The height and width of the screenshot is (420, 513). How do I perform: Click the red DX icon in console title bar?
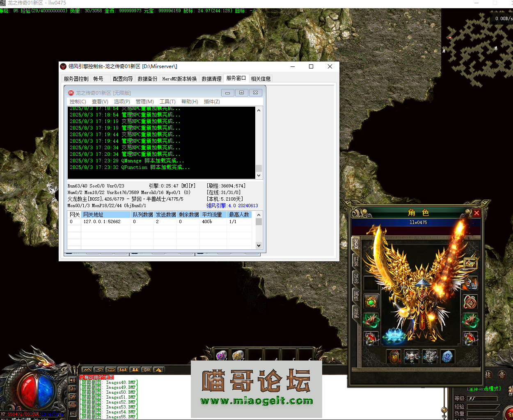pyautogui.click(x=71, y=93)
